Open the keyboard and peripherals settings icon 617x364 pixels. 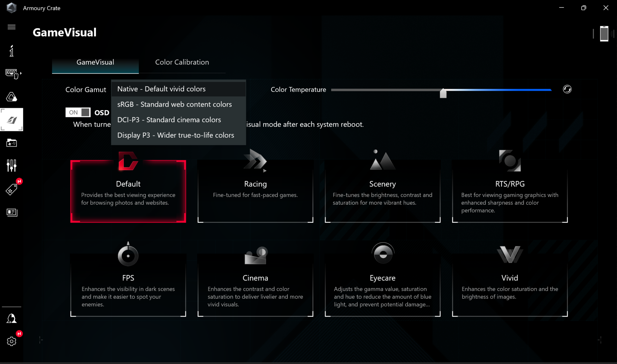11,74
